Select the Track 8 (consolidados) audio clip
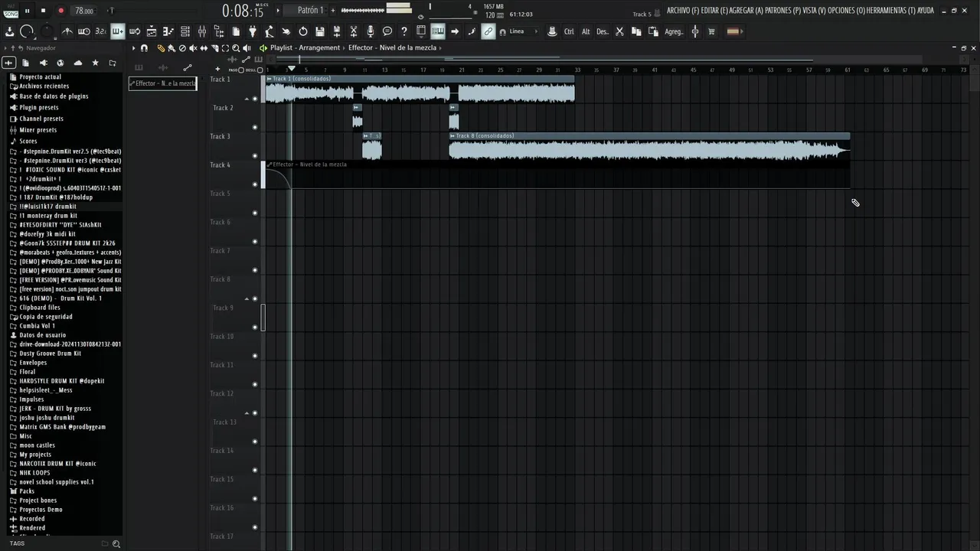The width and height of the screenshot is (980, 551). 649,146
